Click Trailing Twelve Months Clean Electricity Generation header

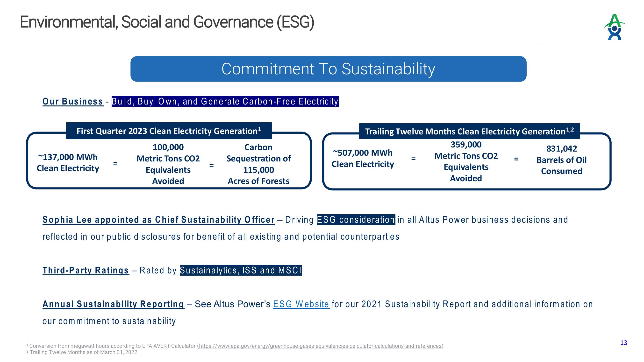pyautogui.click(x=470, y=131)
